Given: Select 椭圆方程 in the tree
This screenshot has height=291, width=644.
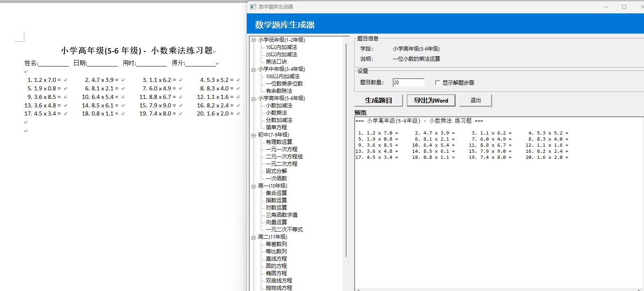Looking at the screenshot, I should pos(276,274).
